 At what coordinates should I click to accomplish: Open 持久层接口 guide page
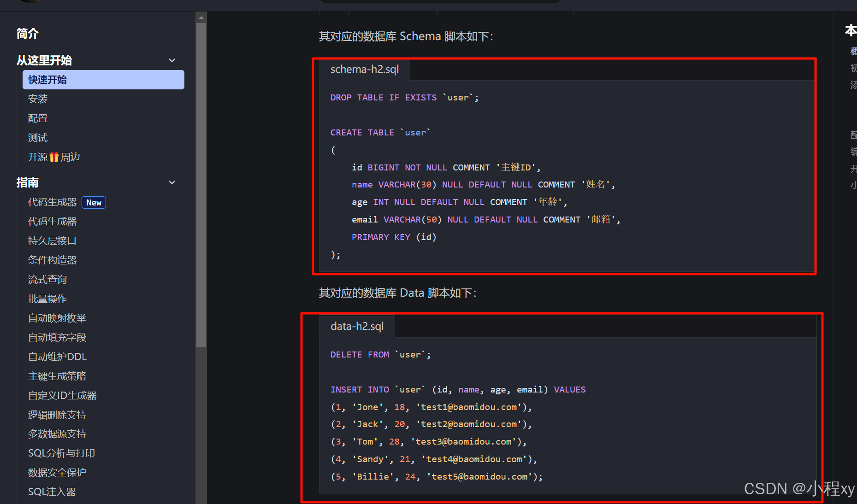coord(52,241)
